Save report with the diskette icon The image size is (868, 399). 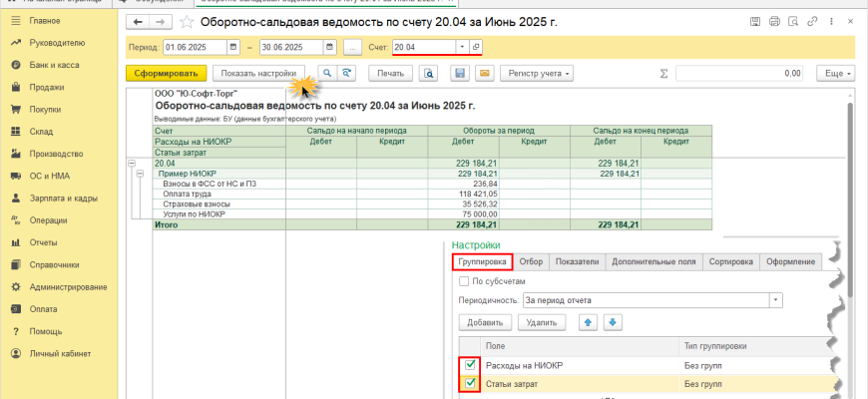tap(460, 73)
